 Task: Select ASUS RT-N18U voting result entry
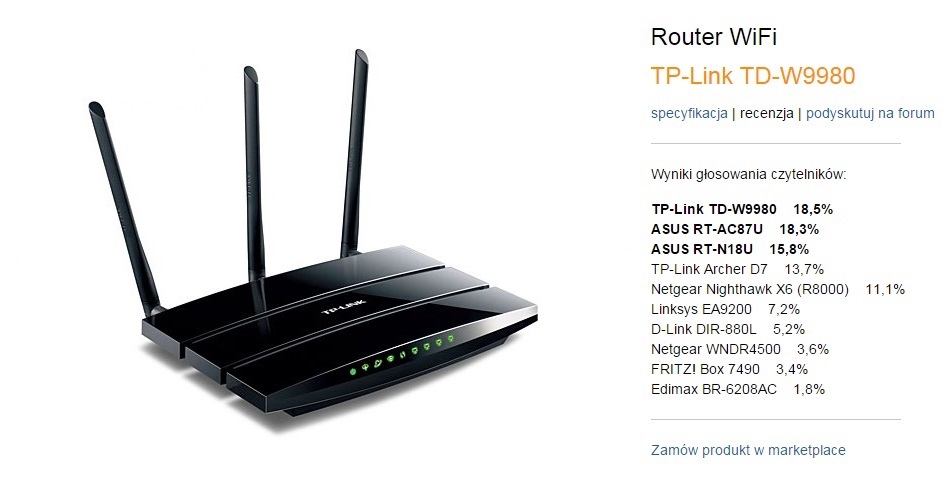click(730, 249)
